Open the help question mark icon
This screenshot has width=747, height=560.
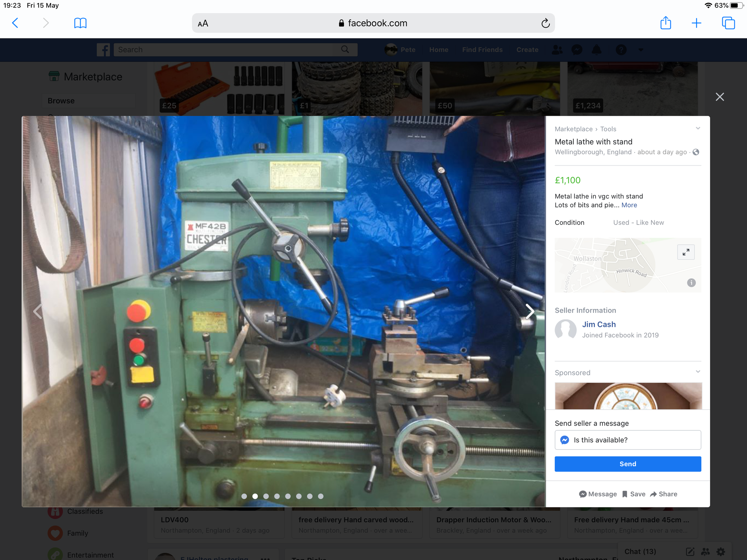point(621,50)
